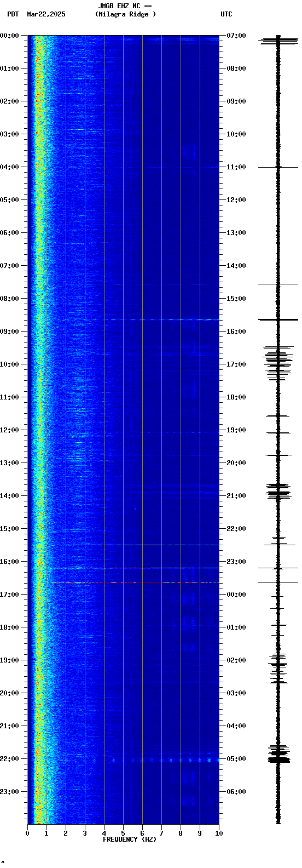Click the 'Mar22,2025' date label
302x868 pixels.
(x=46, y=14)
